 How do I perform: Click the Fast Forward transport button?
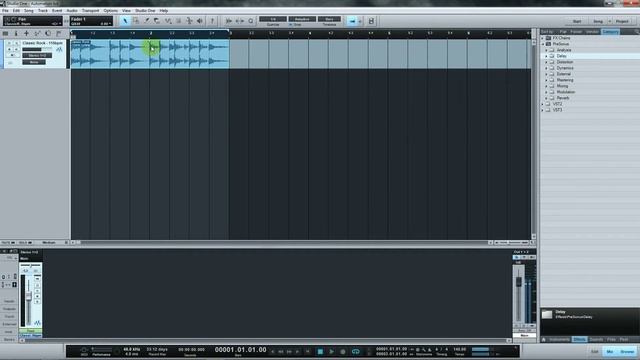click(x=289, y=351)
